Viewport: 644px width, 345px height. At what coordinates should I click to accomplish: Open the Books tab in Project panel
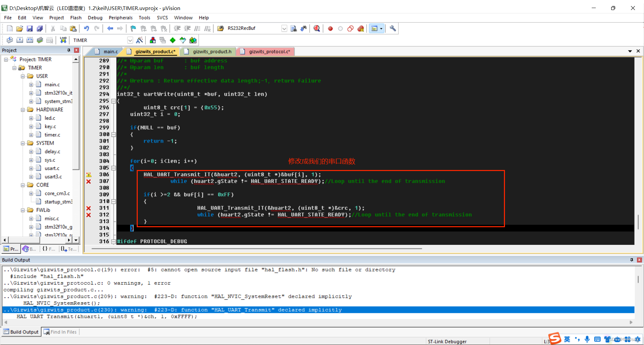[29, 249]
